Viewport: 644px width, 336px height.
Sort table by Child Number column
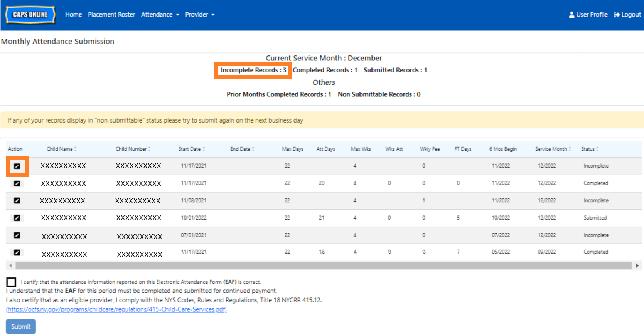pos(133,149)
